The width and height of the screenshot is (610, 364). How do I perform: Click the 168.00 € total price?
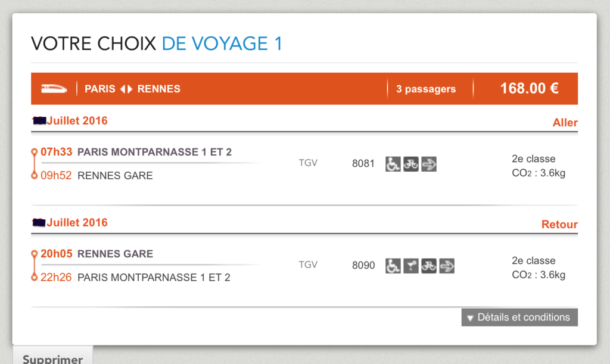pos(529,88)
